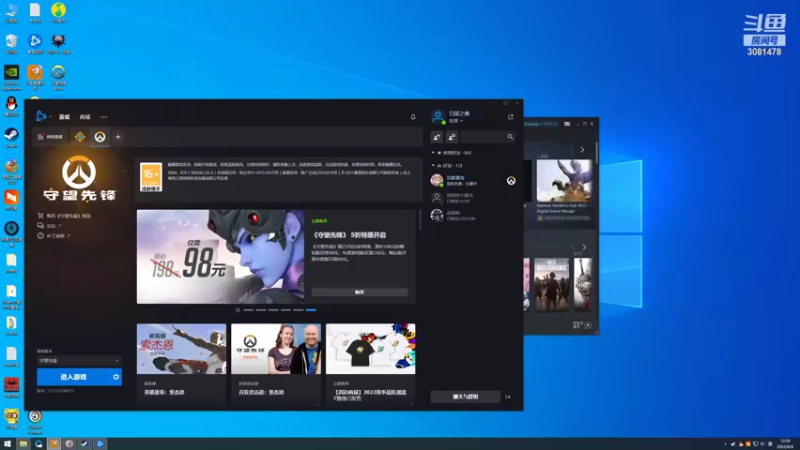Click next arrow in Steam featured row

[x=582, y=150]
